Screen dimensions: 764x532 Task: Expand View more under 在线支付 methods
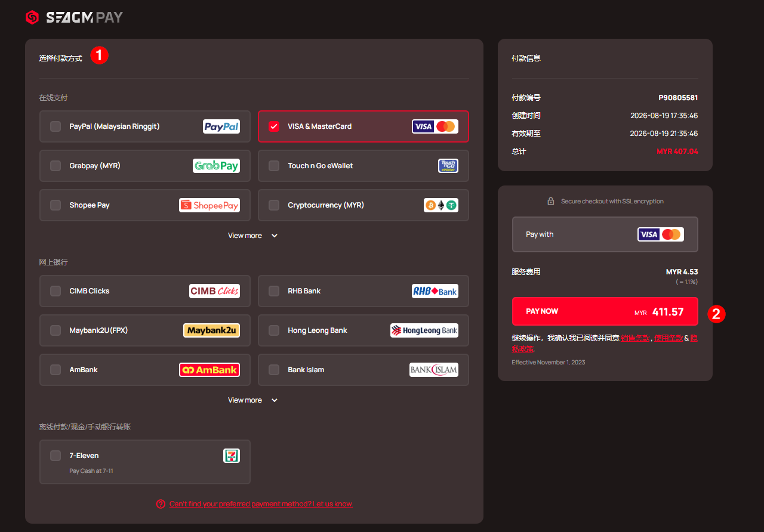tap(253, 236)
